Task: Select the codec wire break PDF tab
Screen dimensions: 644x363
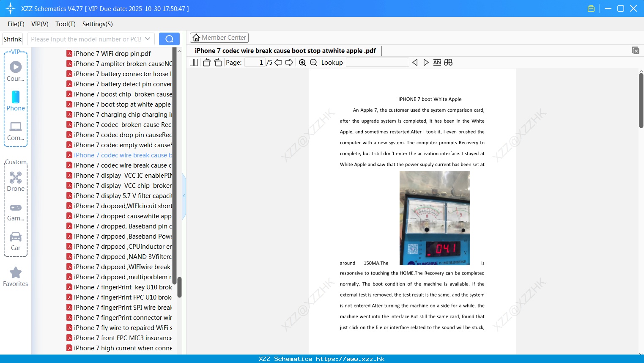Action: pyautogui.click(x=285, y=51)
